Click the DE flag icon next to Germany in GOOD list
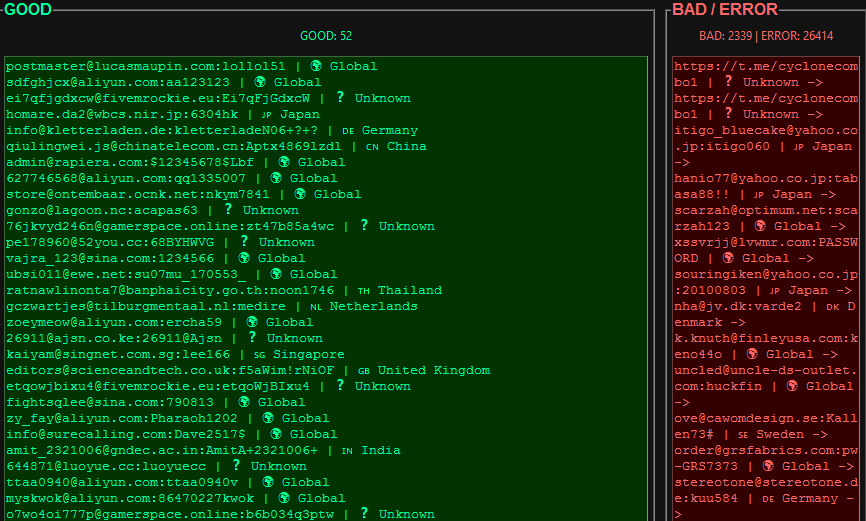This screenshot has height=521, width=866. click(348, 131)
